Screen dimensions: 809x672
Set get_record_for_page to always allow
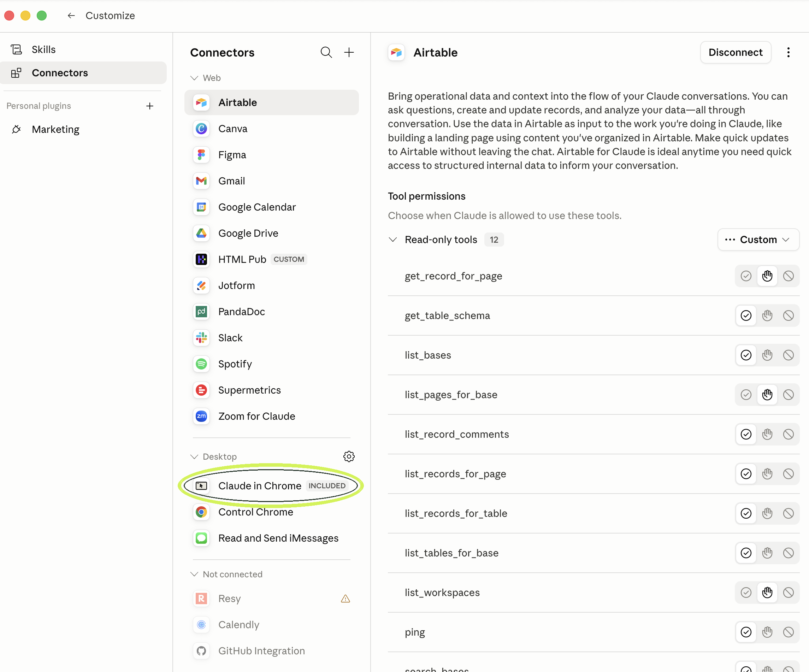(746, 276)
